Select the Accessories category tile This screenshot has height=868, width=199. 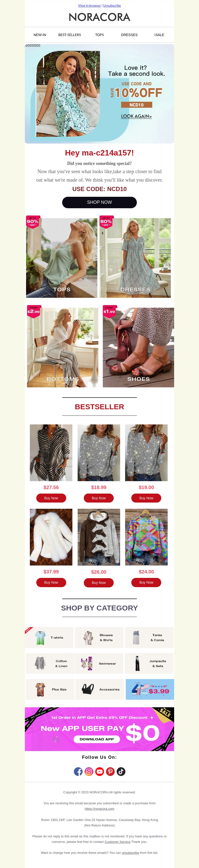click(x=99, y=689)
